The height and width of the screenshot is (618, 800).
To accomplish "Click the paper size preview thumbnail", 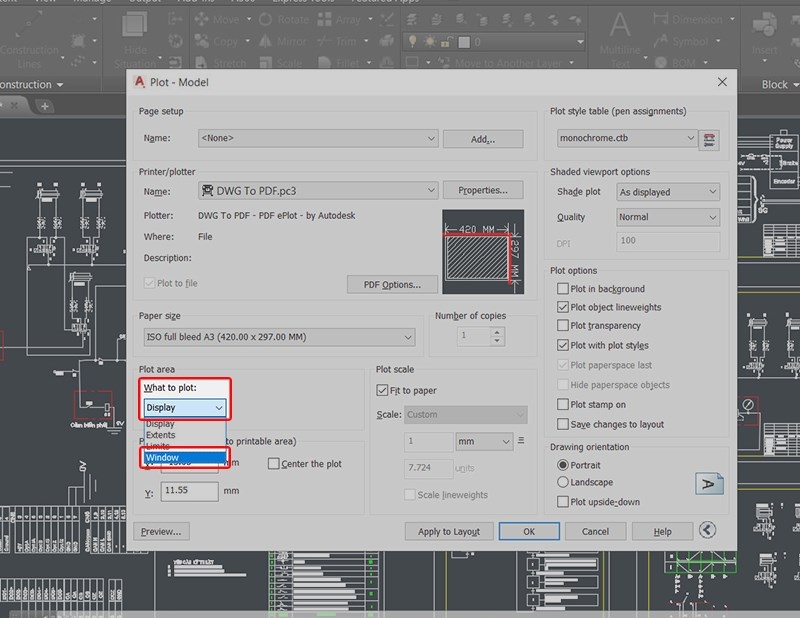I will click(x=481, y=250).
